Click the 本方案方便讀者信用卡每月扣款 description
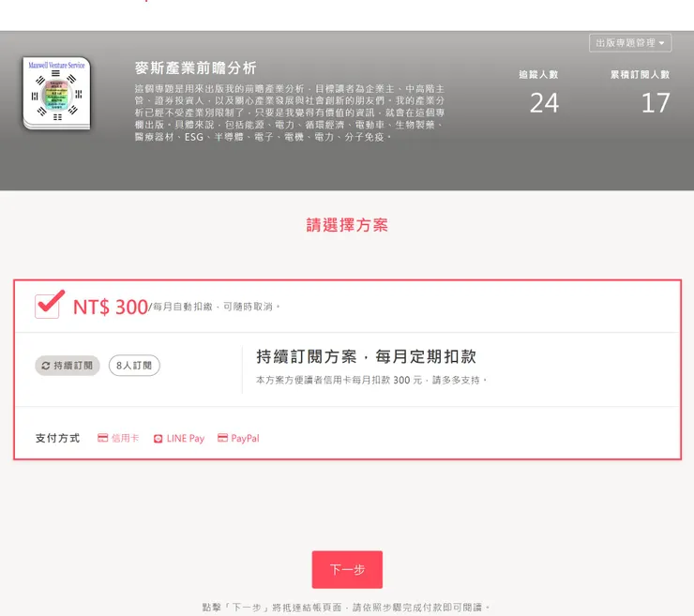Screen dimensions: 694x616 [370, 380]
